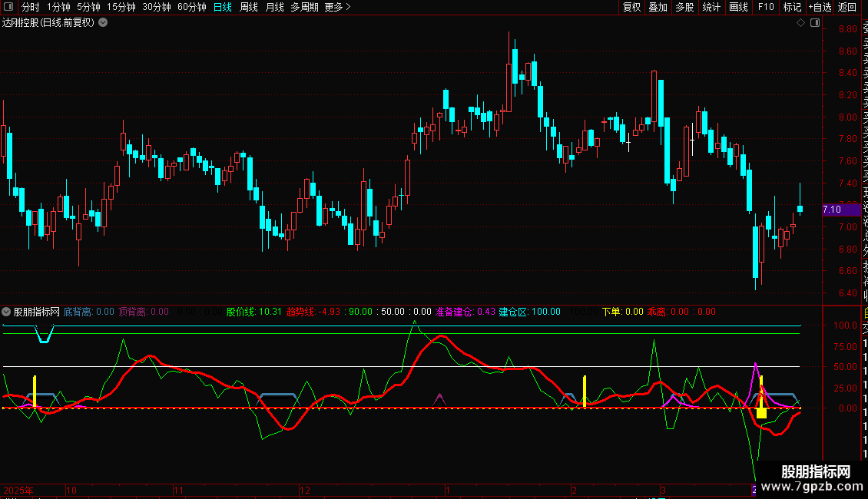868x499 pixels.
Task: Select the 60分钟 period tab
Action: tap(192, 7)
